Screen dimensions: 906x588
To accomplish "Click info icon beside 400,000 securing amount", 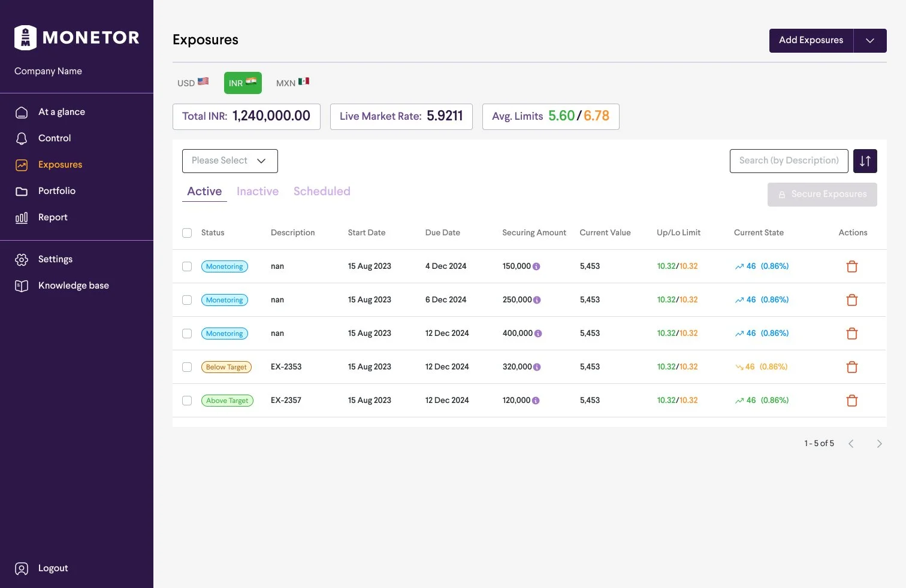I will pyautogui.click(x=538, y=334).
